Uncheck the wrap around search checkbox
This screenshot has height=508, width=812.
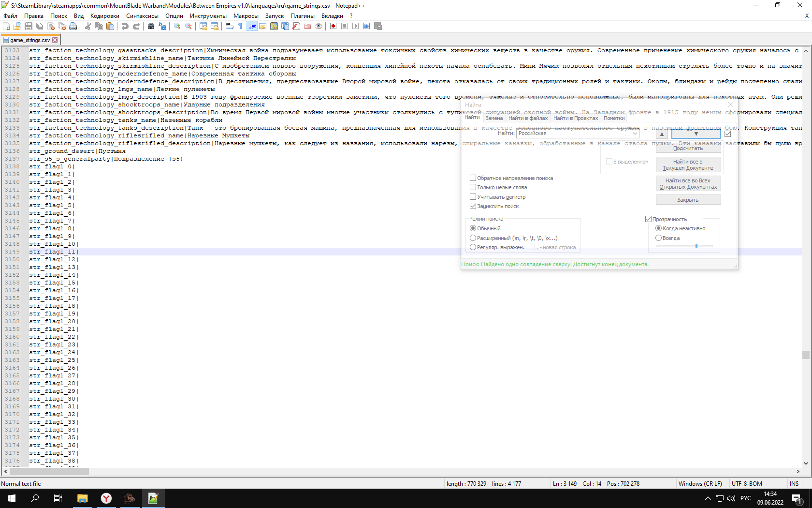473,206
